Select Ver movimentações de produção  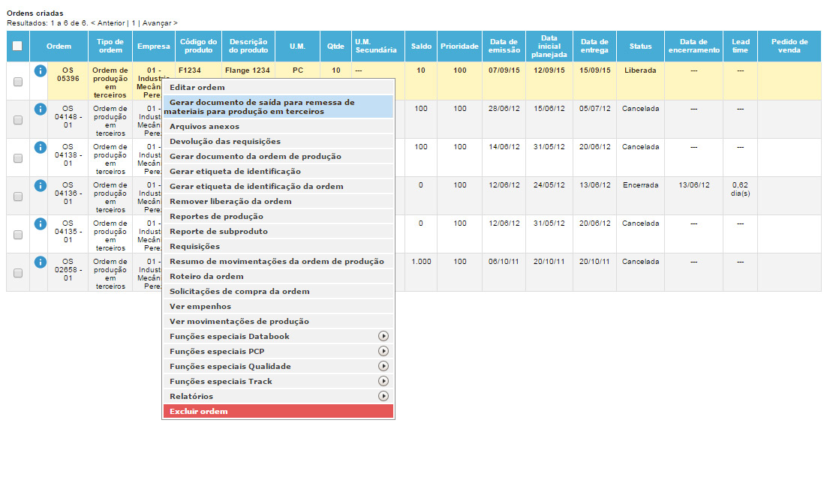point(278,321)
